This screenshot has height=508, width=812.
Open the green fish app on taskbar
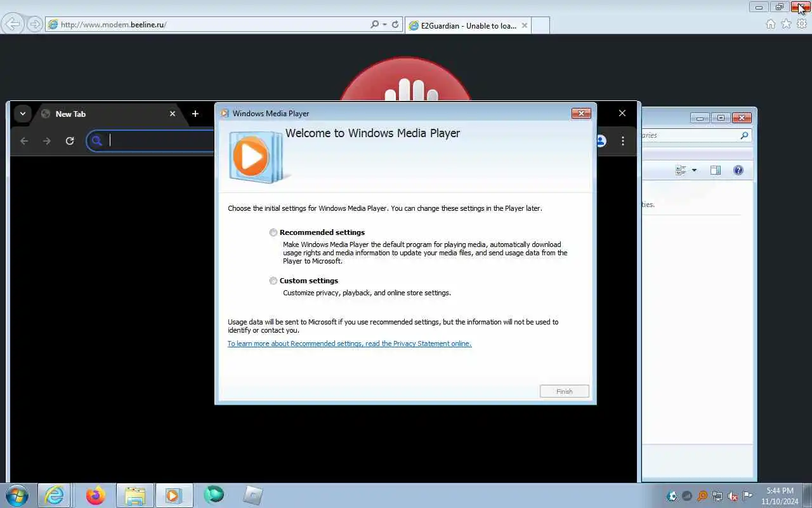tap(214, 494)
